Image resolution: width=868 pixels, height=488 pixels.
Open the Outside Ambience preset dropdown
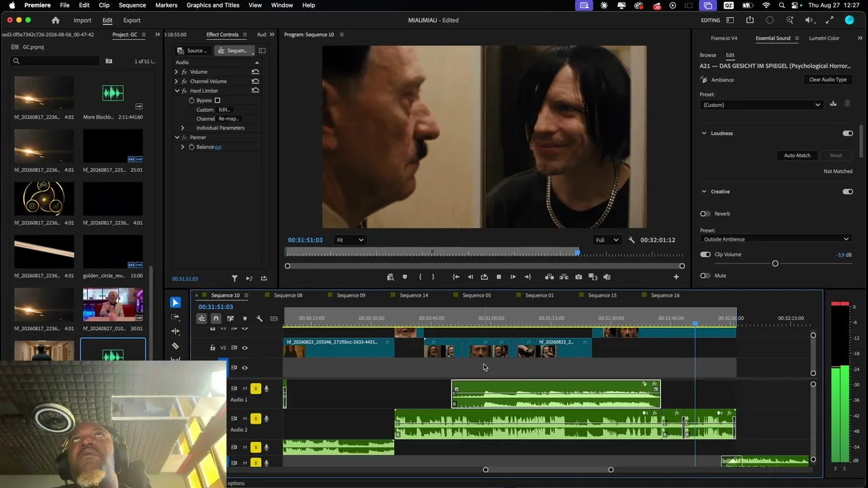click(775, 239)
